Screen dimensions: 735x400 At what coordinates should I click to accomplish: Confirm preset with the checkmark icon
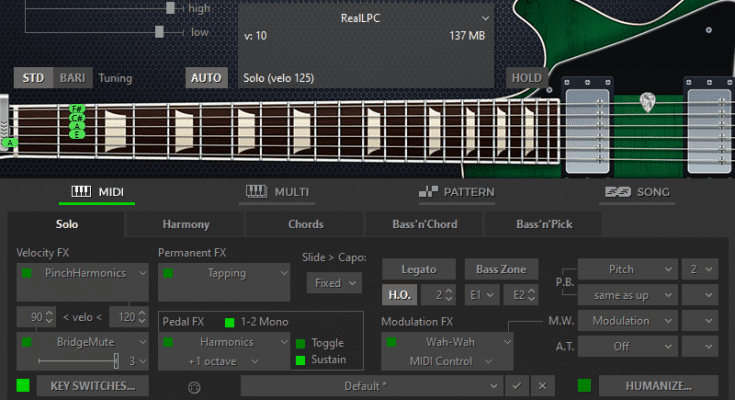pyautogui.click(x=516, y=385)
